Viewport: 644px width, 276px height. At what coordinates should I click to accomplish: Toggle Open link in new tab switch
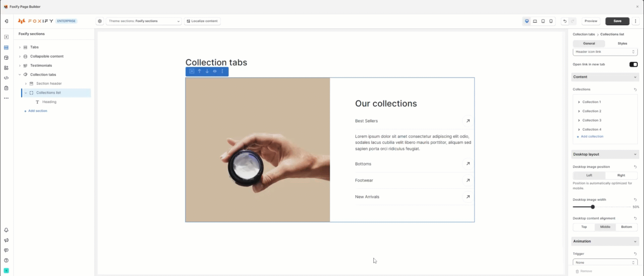pos(633,64)
